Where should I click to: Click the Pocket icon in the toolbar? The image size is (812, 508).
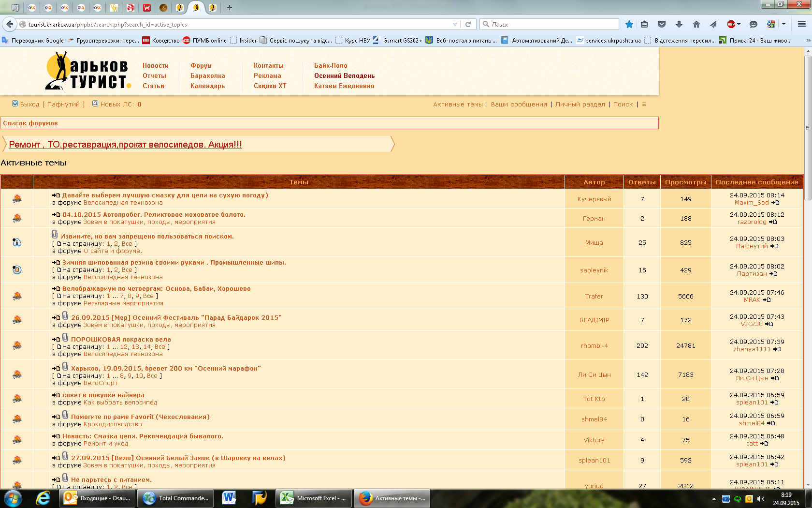coord(662,24)
